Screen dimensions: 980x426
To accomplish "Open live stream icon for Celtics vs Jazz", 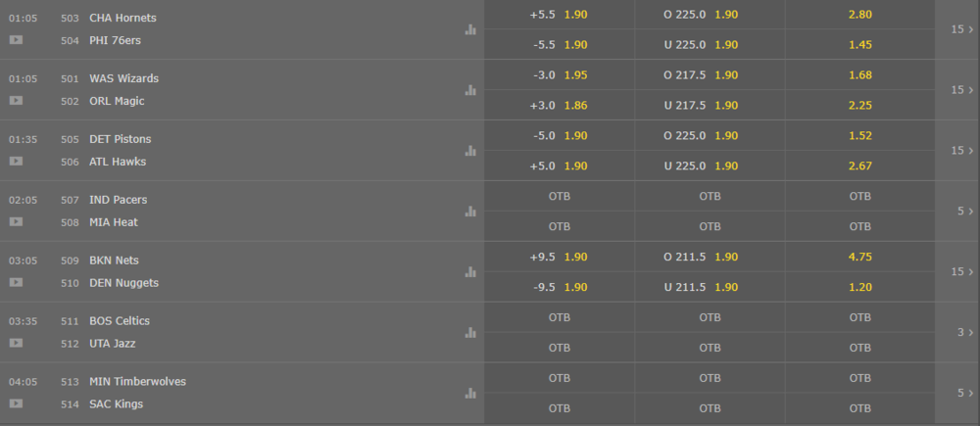I will tap(16, 343).
